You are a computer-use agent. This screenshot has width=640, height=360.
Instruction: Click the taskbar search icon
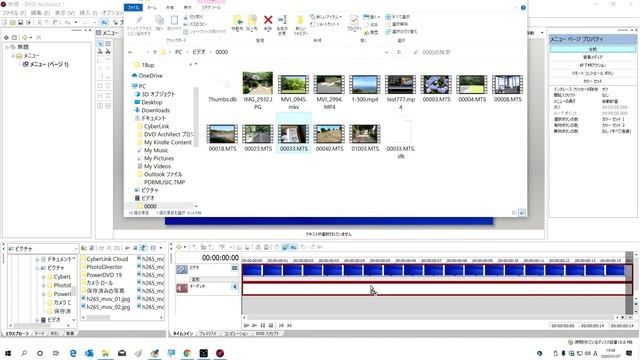click(24, 353)
